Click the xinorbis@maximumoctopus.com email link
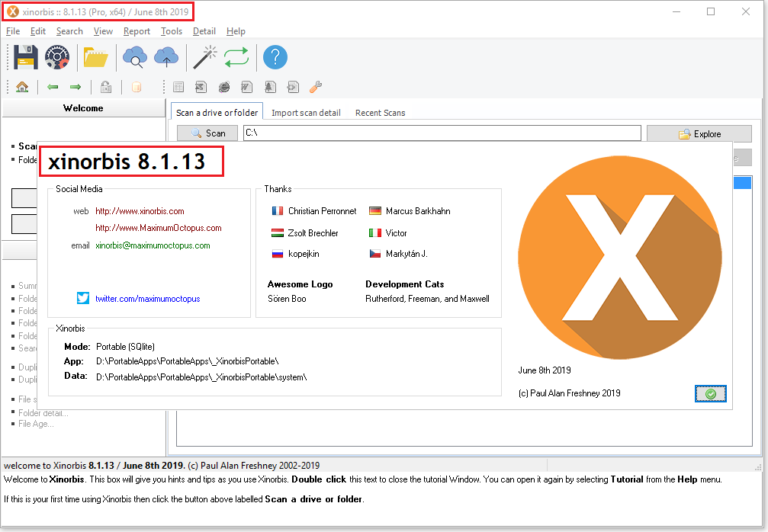Viewport: 768px width, 532px height. (153, 245)
